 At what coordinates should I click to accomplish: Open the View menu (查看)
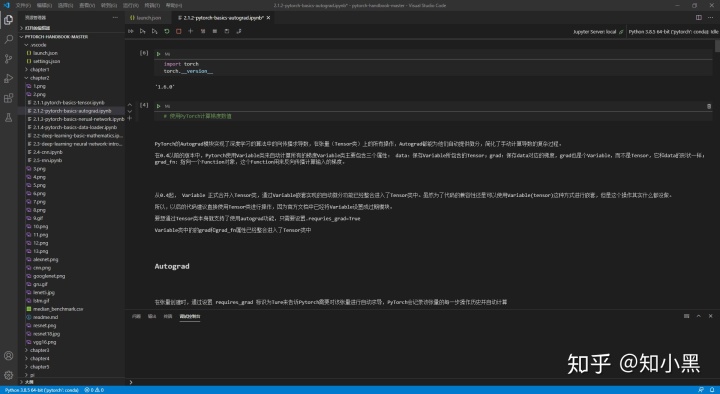pyautogui.click(x=87, y=6)
